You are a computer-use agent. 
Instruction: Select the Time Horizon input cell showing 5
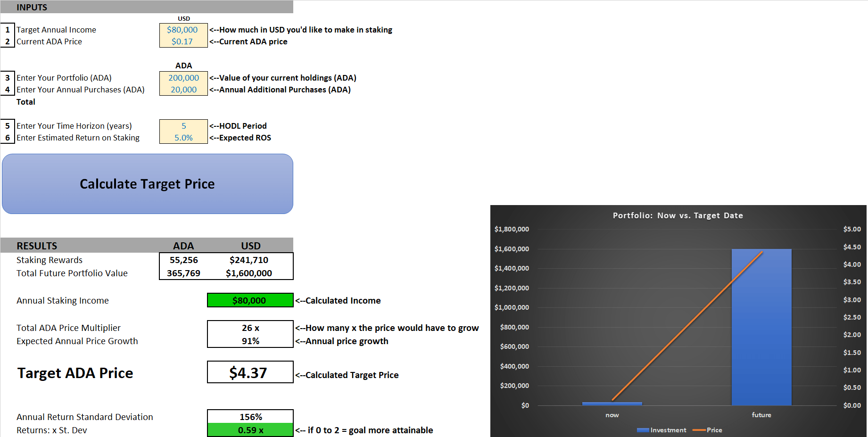click(183, 126)
